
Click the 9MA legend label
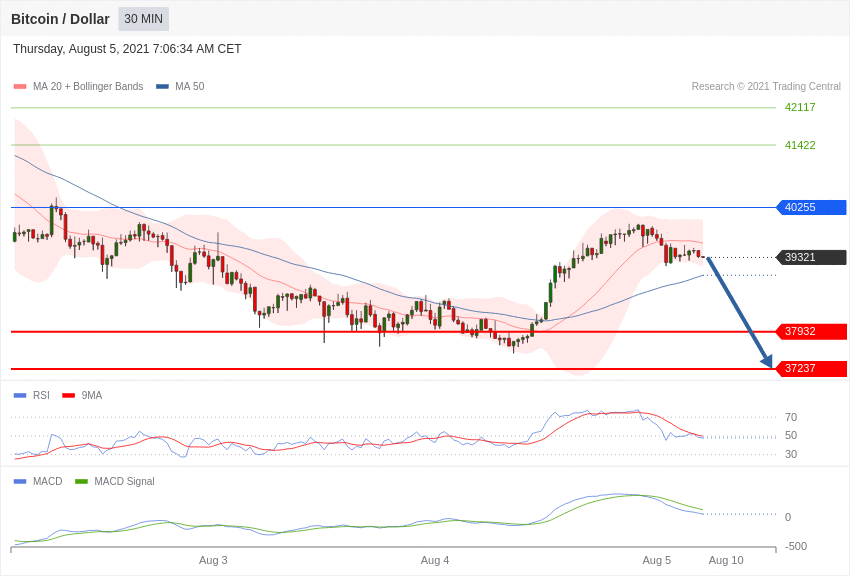(92, 396)
